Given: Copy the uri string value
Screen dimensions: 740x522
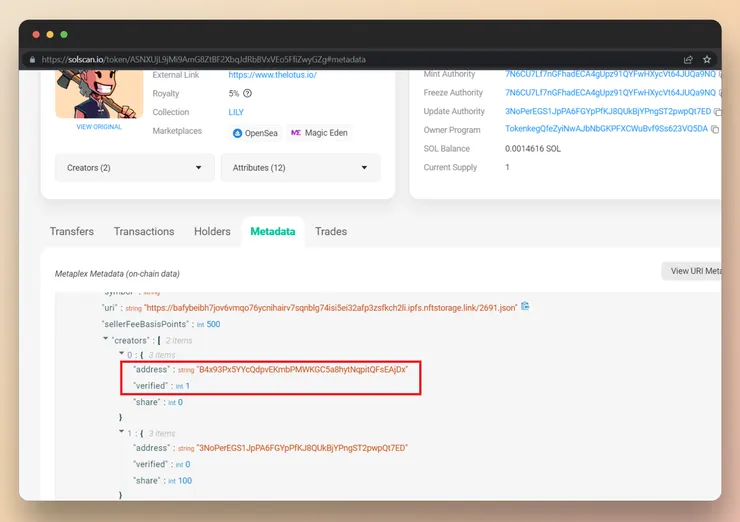Looking at the screenshot, I should tap(525, 306).
